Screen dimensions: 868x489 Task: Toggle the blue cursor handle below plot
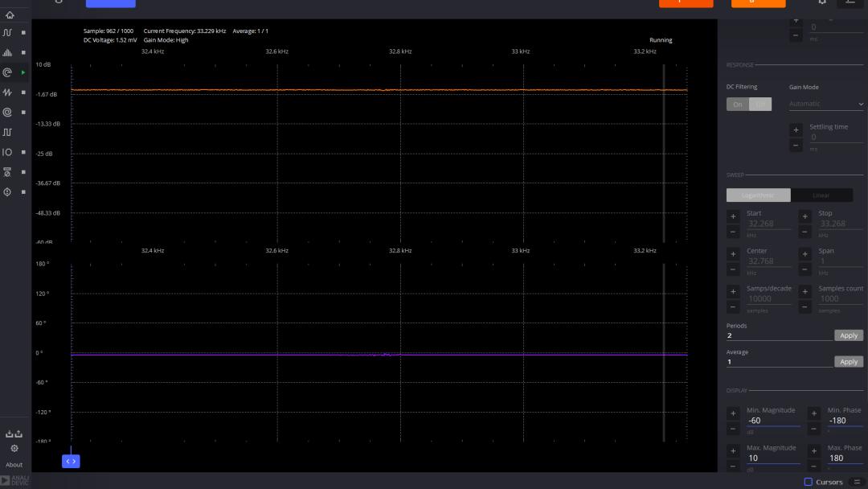click(71, 461)
